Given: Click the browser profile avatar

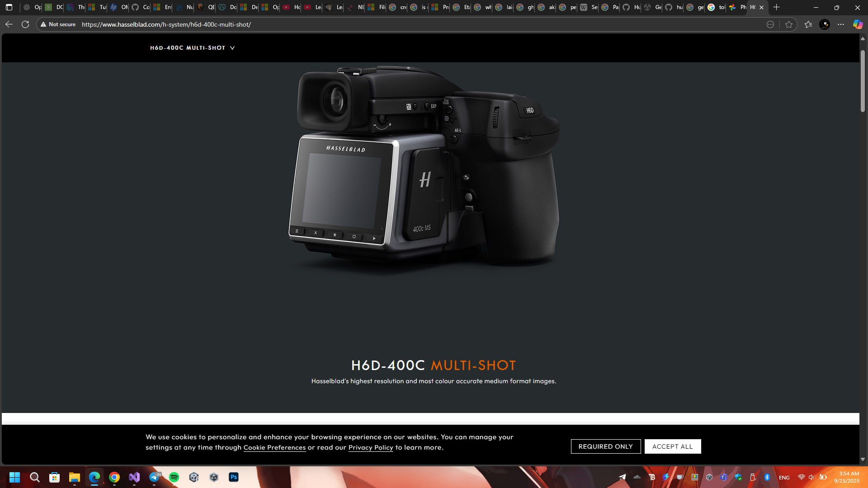Looking at the screenshot, I should (825, 24).
